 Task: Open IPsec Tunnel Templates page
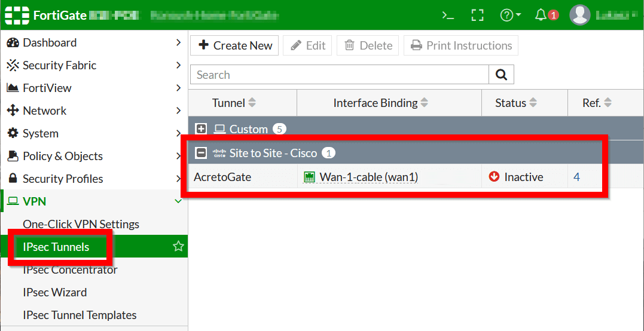click(80, 315)
